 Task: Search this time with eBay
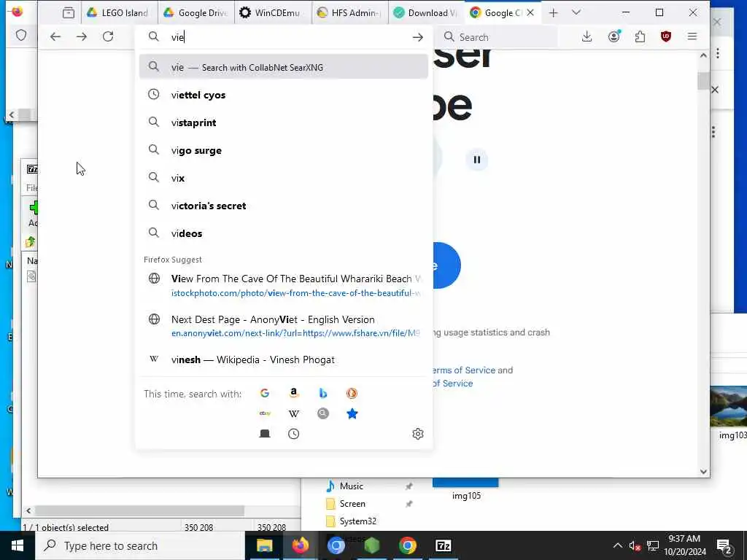(x=265, y=413)
